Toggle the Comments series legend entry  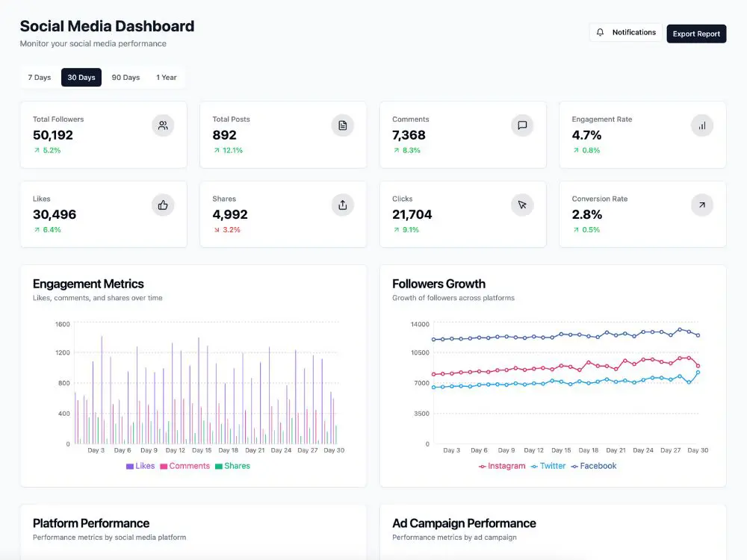tap(185, 466)
